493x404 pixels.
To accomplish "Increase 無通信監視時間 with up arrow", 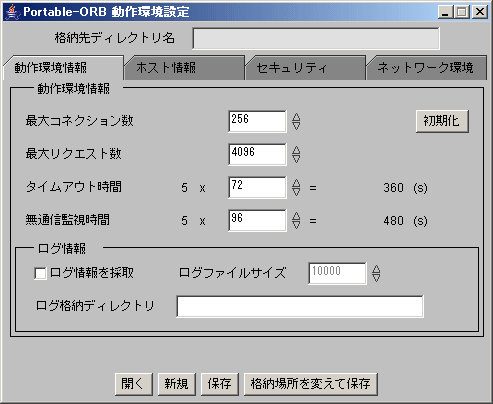I will pos(296,216).
